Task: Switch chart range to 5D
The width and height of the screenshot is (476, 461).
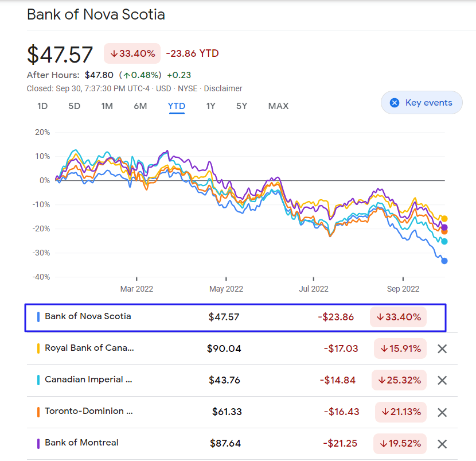Action: pos(74,106)
